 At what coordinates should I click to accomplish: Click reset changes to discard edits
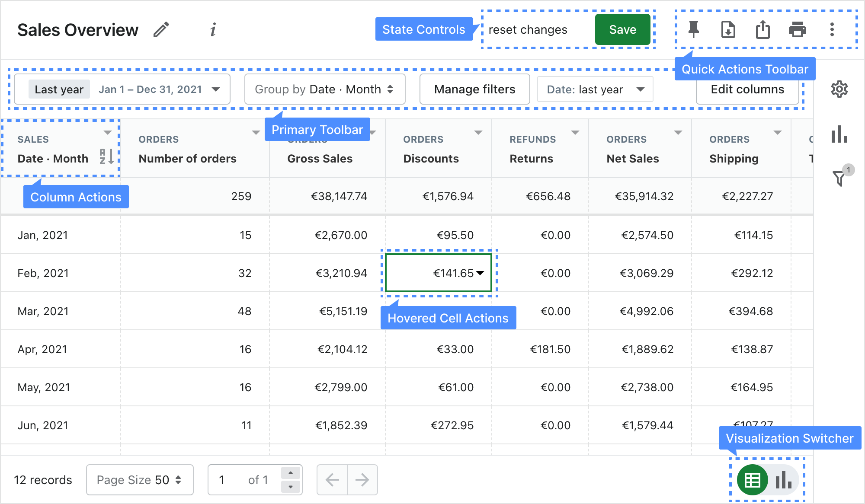528,29
